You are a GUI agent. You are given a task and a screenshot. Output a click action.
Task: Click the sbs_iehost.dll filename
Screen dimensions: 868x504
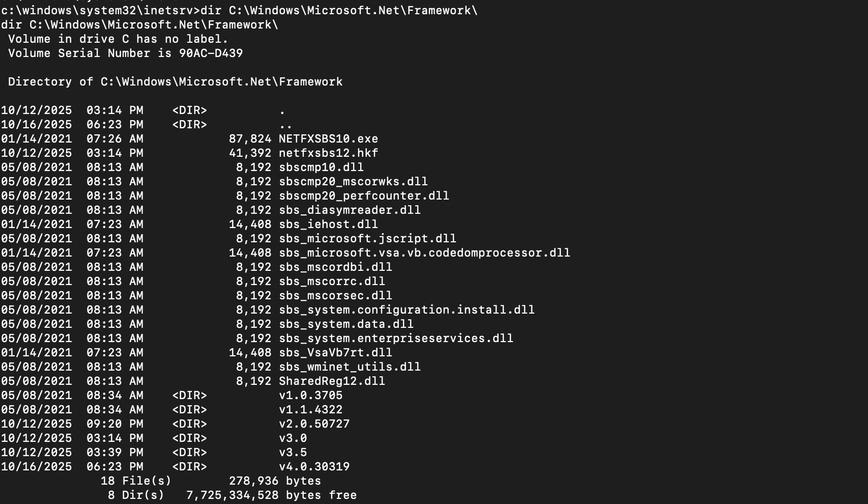coord(328,225)
